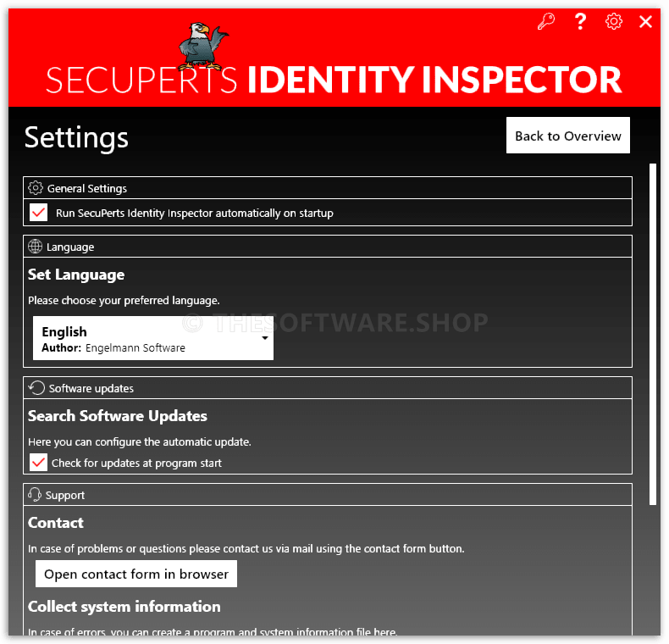Go back with Back to Overview button

coord(568,136)
